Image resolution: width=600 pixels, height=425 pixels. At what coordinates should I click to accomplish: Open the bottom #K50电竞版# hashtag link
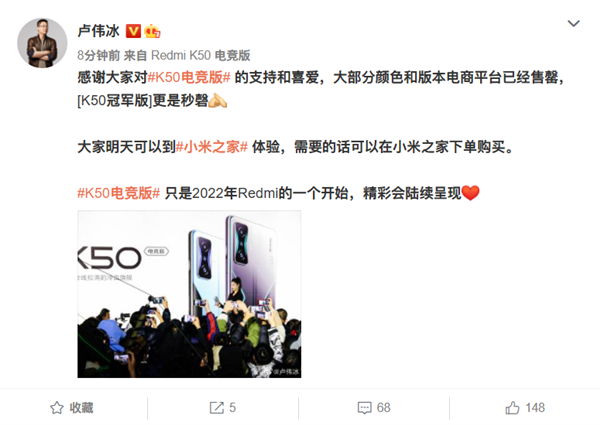119,193
